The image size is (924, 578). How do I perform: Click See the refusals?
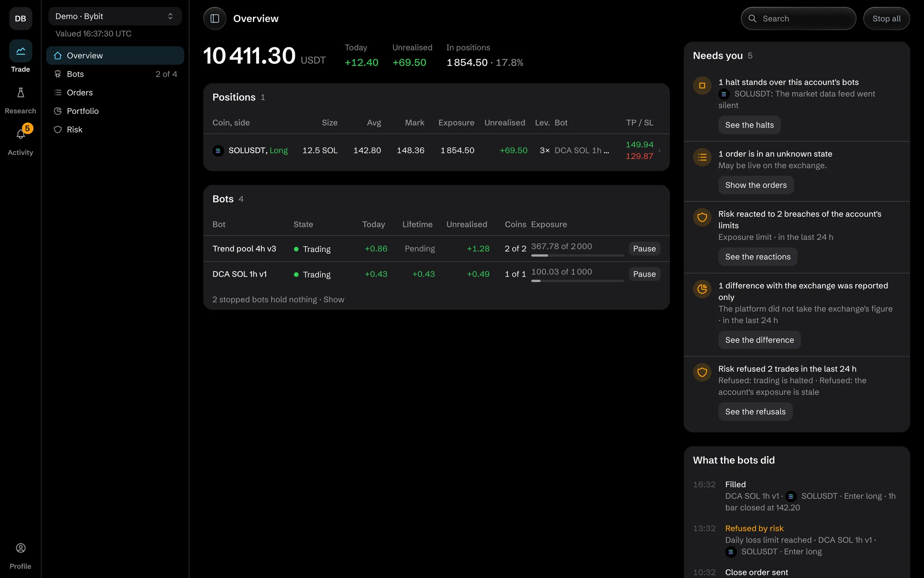coord(755,412)
